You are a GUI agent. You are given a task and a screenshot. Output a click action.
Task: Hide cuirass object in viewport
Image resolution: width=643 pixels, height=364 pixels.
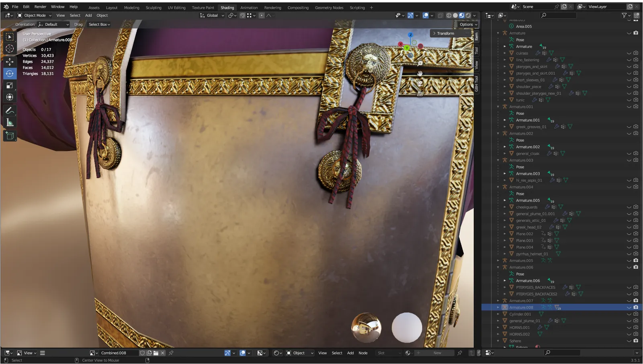pos(629,53)
